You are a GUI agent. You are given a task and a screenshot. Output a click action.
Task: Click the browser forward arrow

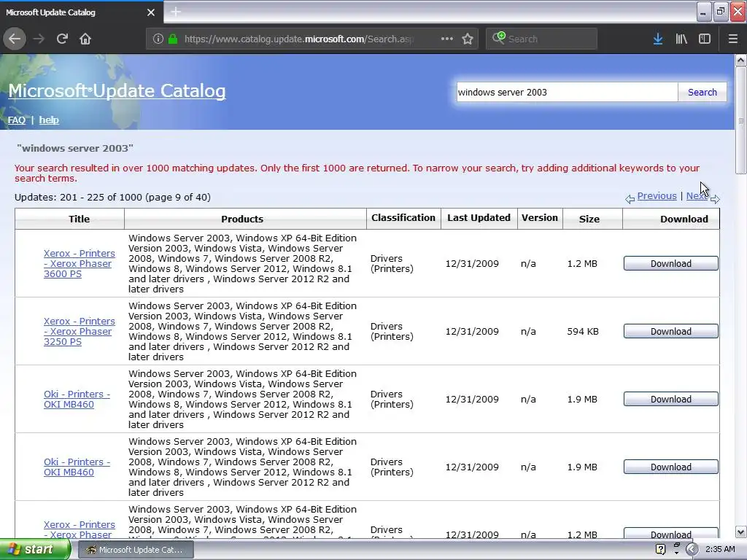pyautogui.click(x=39, y=39)
